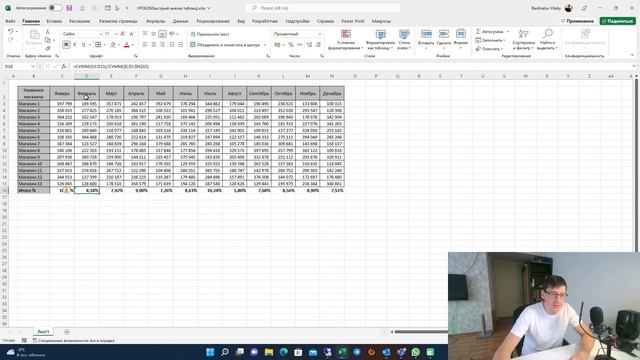
Task: Open the Fill (Заполнить) dropdown
Action: click(x=490, y=40)
